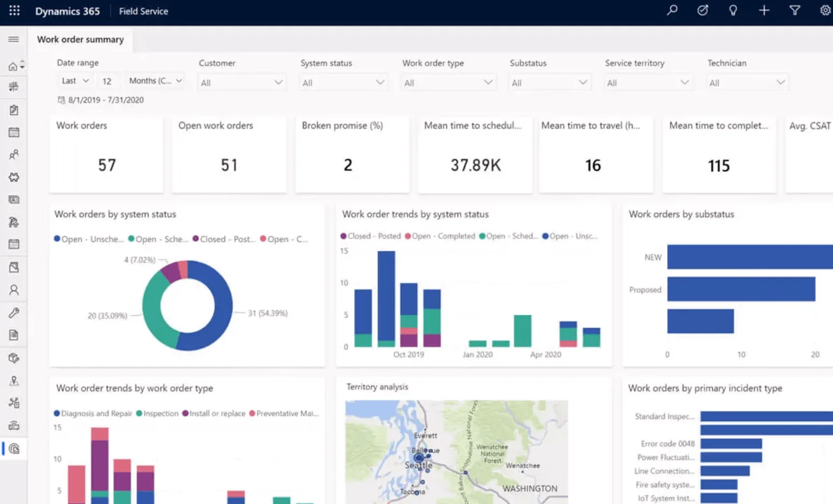Expand the System status dropdown

click(343, 82)
